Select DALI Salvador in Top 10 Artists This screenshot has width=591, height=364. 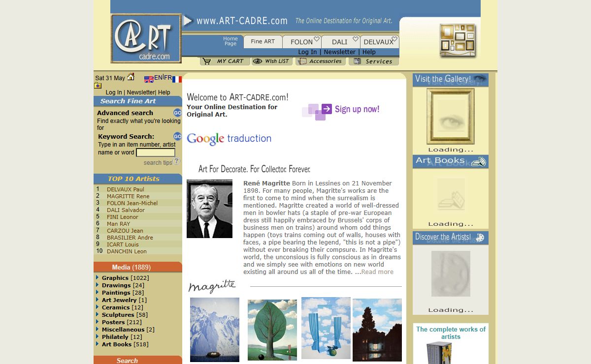pyautogui.click(x=126, y=210)
